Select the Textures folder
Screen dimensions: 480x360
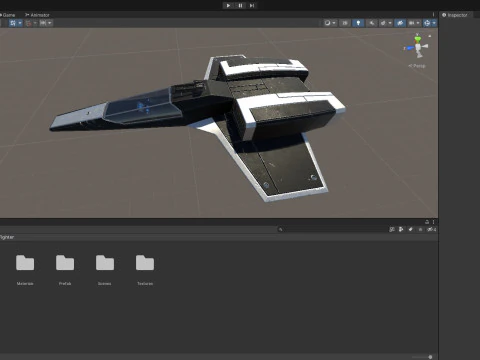145,263
